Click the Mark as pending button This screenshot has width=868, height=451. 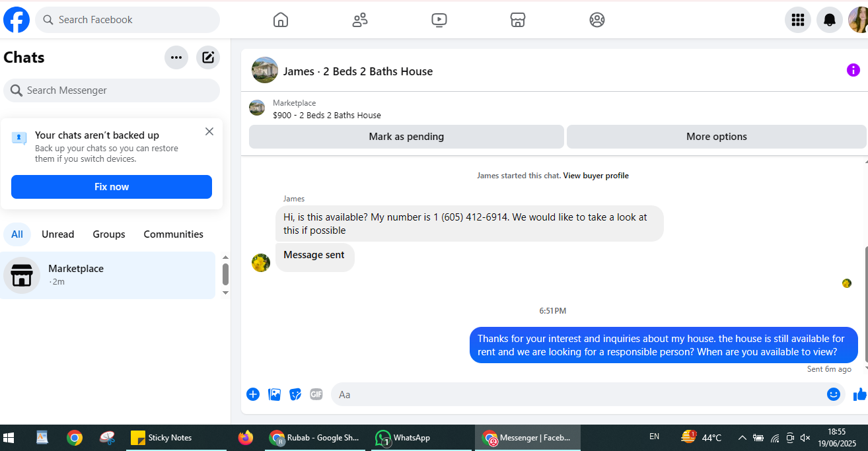coord(406,137)
